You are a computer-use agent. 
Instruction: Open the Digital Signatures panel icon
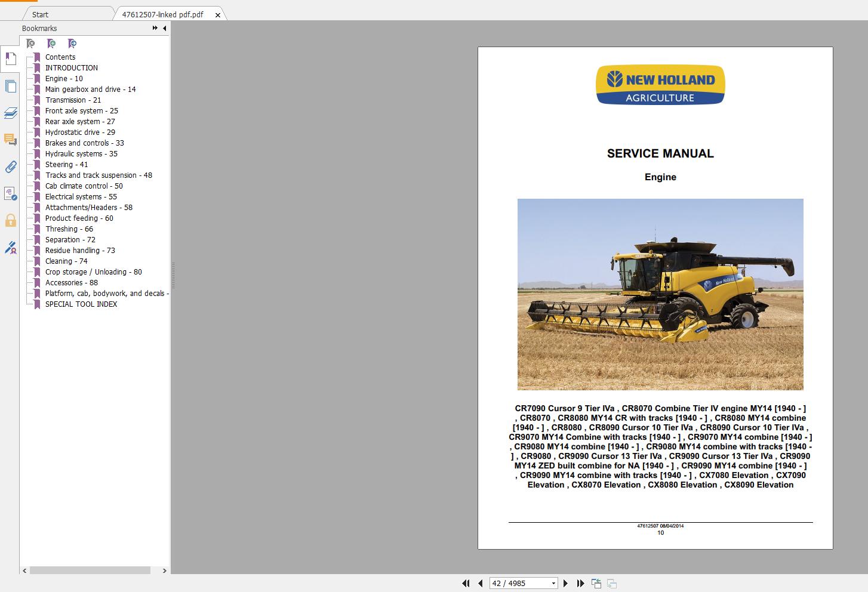[x=10, y=193]
